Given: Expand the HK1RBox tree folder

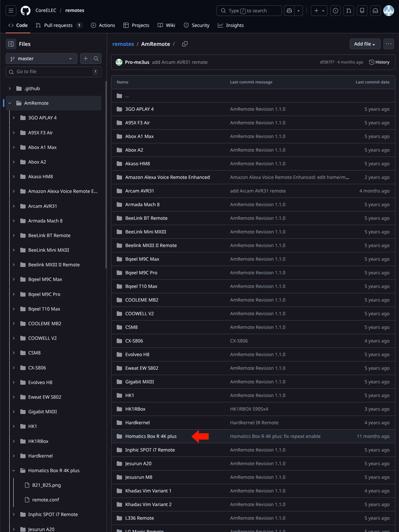Looking at the screenshot, I should (x=14, y=441).
